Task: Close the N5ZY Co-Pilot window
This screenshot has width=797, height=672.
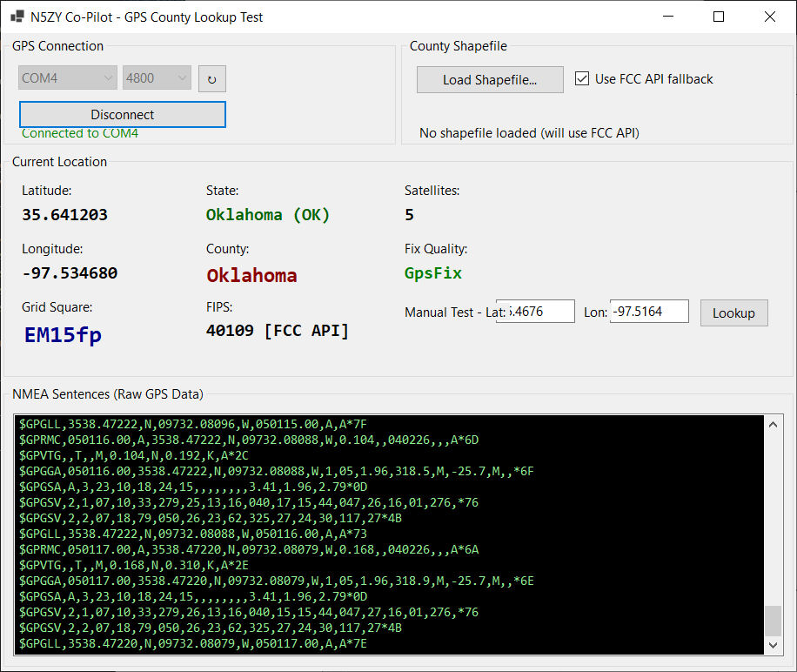Action: point(769,17)
